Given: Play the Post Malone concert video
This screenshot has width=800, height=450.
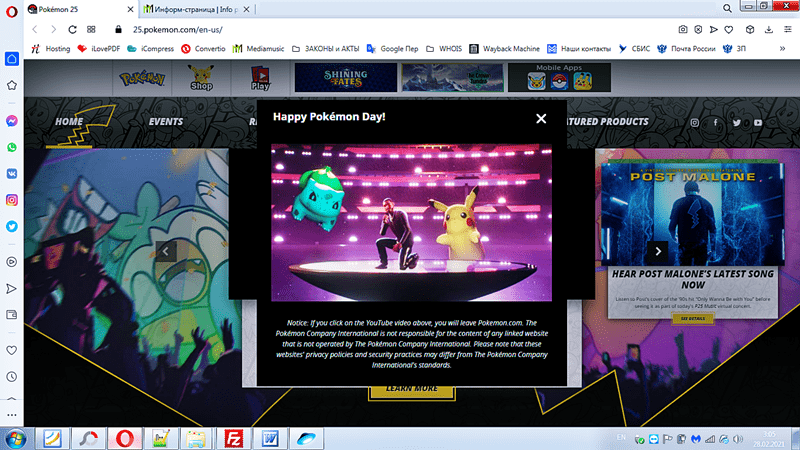Looking at the screenshot, I should [x=411, y=222].
